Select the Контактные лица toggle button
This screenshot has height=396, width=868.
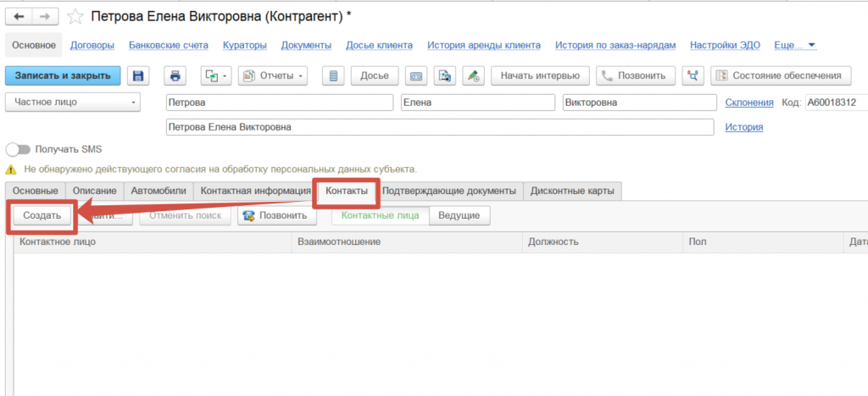(380, 215)
